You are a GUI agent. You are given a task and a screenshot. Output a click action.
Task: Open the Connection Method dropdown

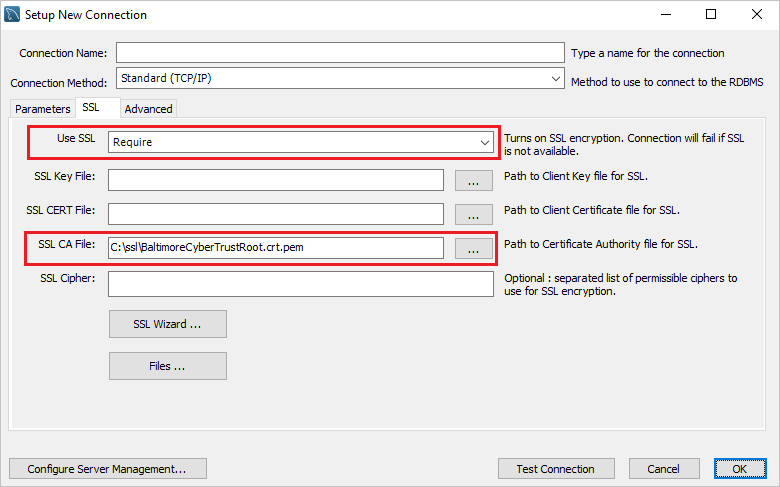(340, 79)
